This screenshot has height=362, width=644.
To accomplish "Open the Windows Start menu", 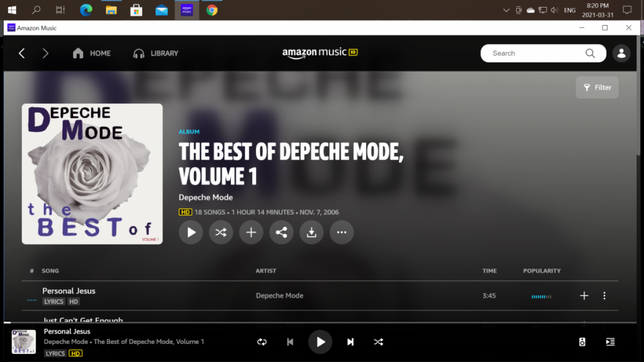I will coord(12,10).
